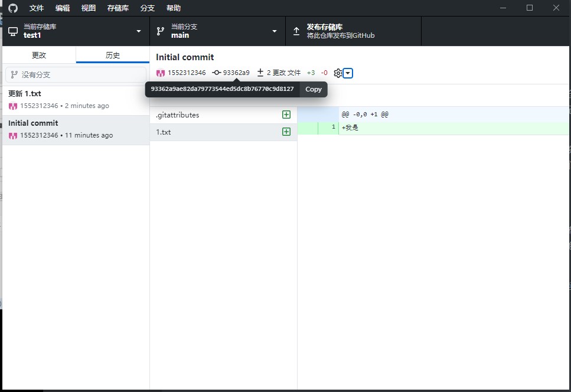
Task: Publish repository to GitHub button
Action: coord(353,31)
